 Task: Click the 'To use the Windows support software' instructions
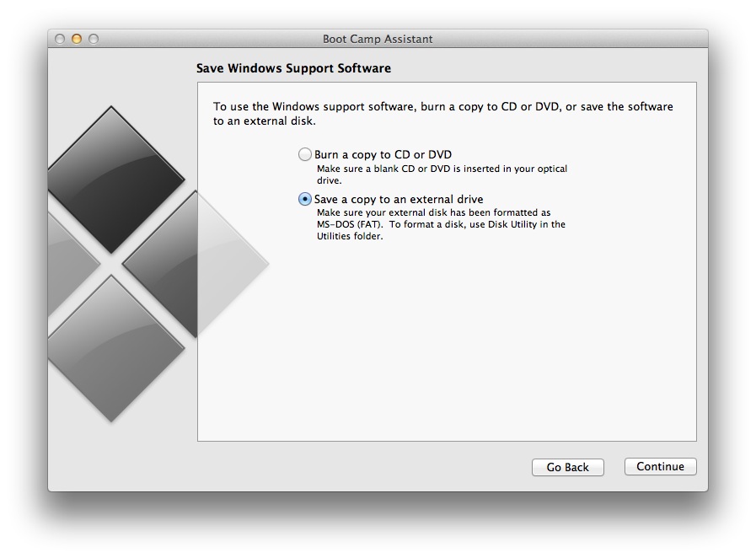(443, 113)
